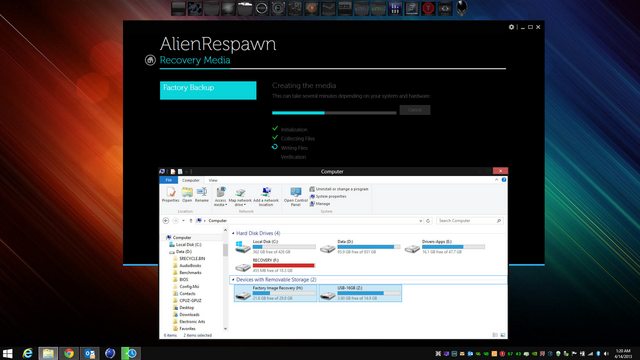Open address bar history dropdown

420,221
